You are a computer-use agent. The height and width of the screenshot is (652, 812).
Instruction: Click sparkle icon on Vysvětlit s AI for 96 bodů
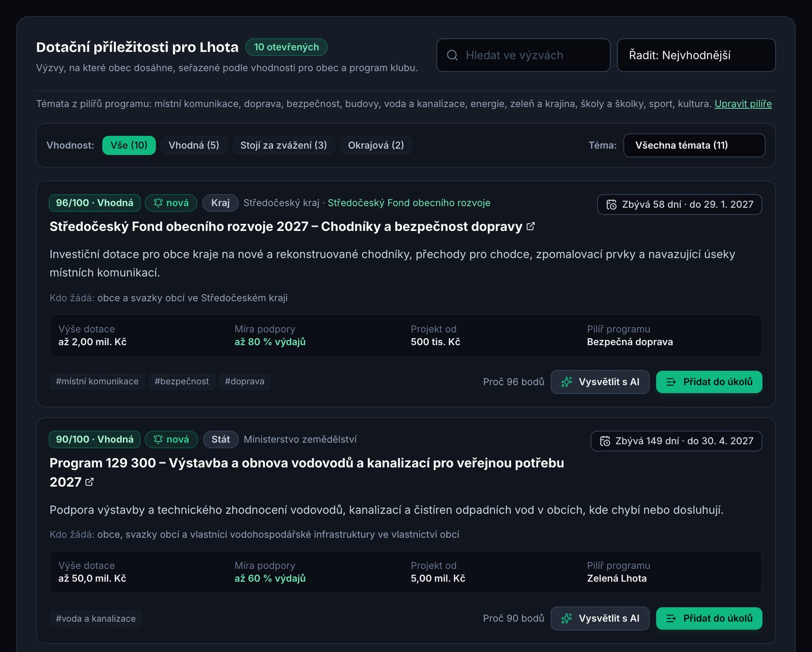point(566,382)
